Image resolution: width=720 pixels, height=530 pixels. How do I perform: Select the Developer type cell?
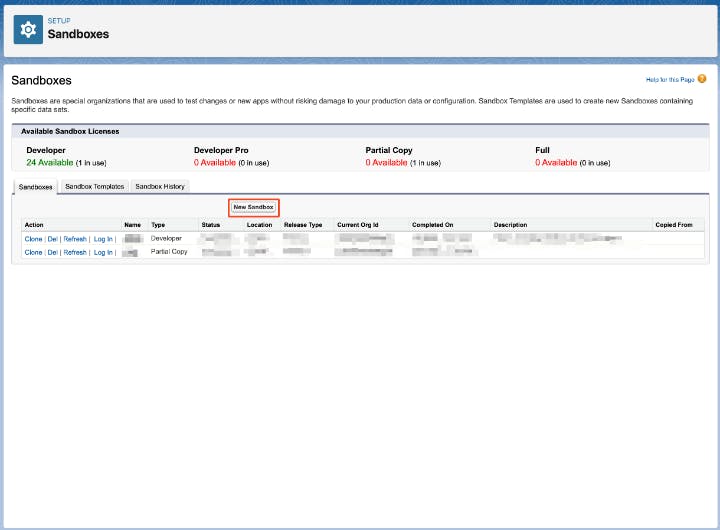click(166, 238)
